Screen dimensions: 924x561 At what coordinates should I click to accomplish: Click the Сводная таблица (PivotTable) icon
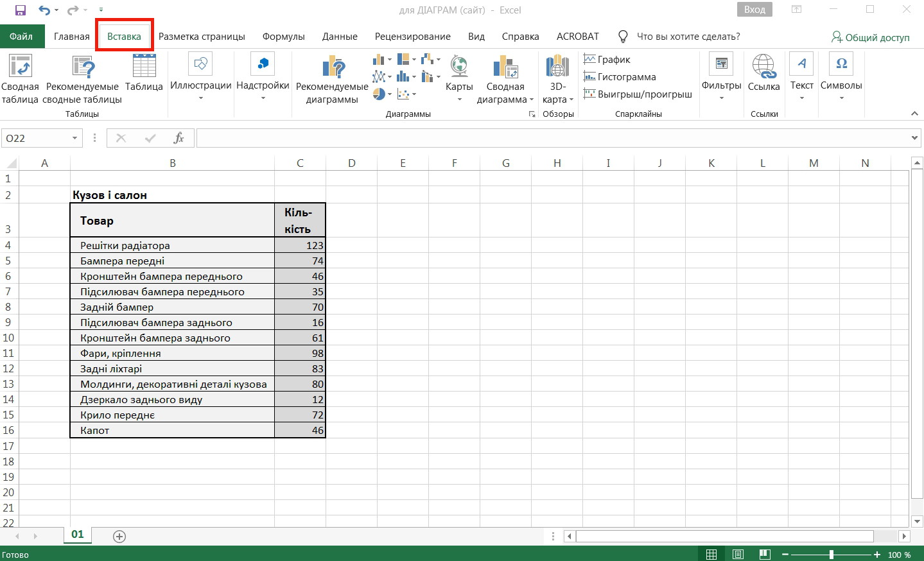[20, 67]
